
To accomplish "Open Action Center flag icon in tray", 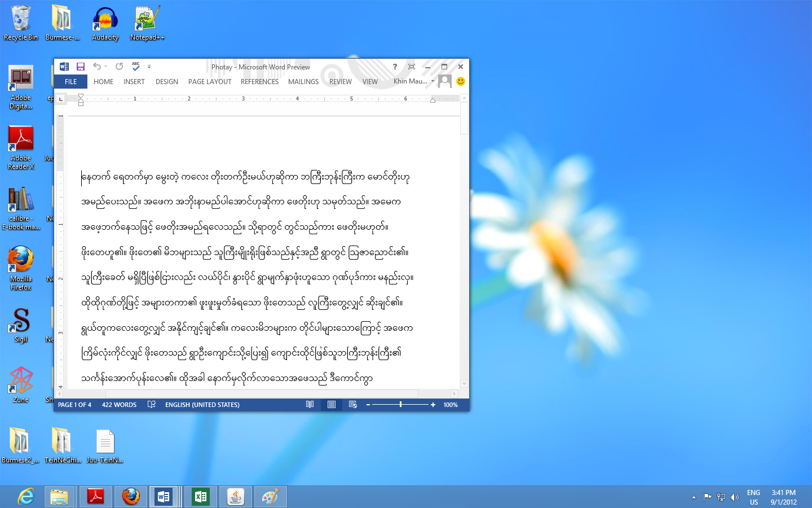I will pyautogui.click(x=707, y=497).
